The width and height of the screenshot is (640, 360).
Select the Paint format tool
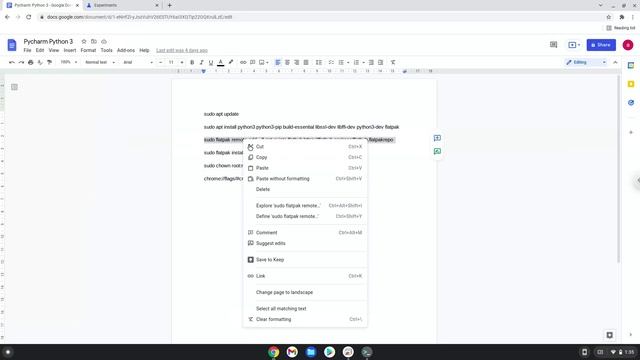click(x=49, y=62)
